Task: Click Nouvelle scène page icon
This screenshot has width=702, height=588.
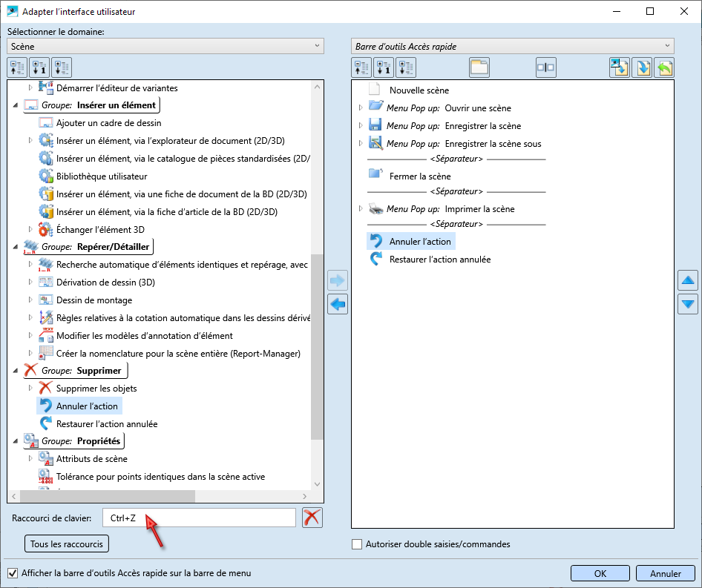Action: click(374, 90)
